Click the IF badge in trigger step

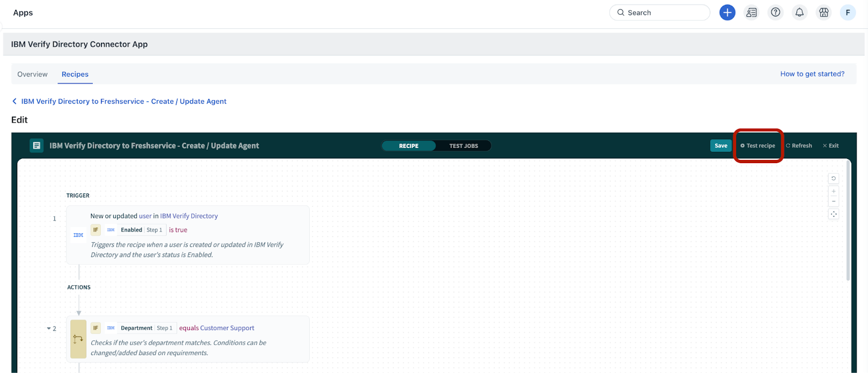95,230
